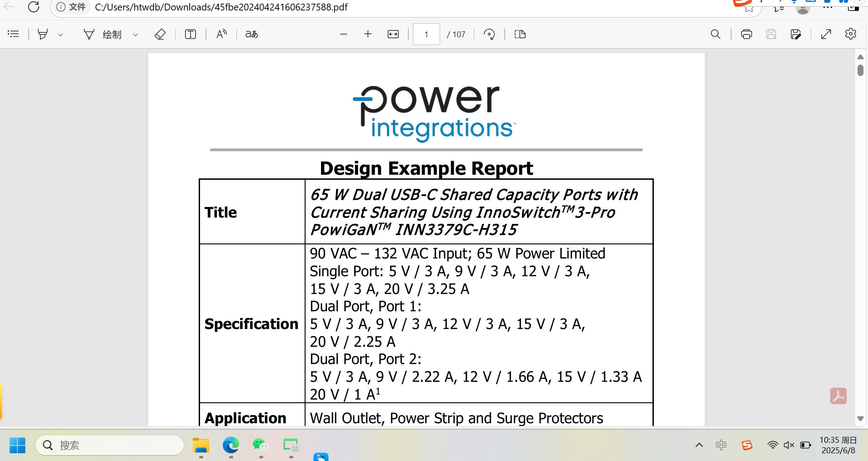The height and width of the screenshot is (461, 868).
Task: Select the 'Specification' table label
Action: [x=251, y=324]
